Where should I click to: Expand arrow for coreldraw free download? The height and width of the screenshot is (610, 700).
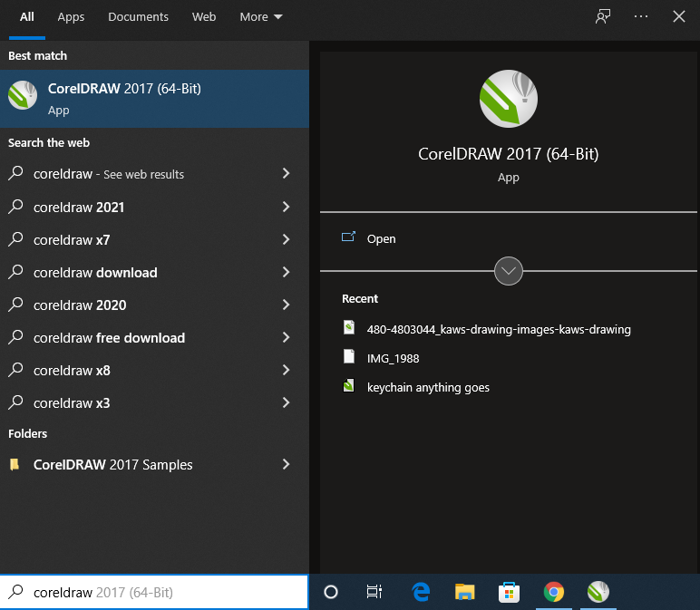[x=286, y=337]
